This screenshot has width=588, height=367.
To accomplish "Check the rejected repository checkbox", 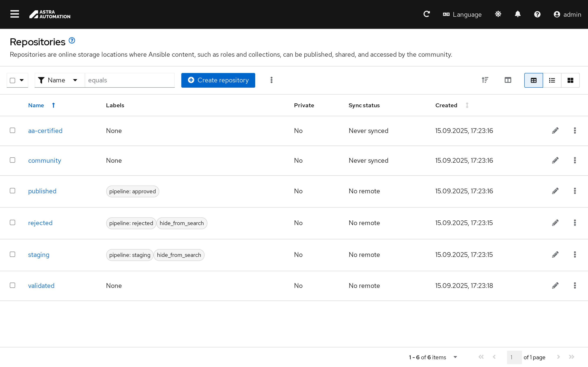I will (12, 223).
